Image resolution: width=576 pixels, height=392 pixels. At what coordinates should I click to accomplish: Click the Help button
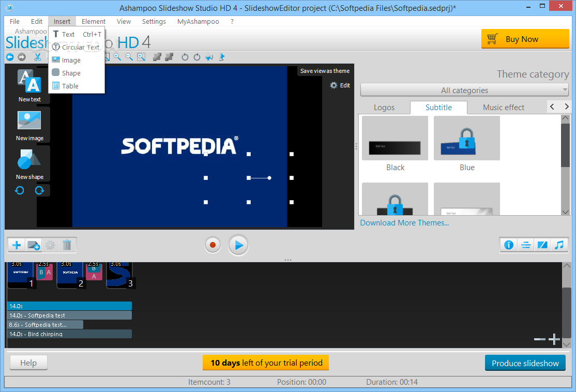[28, 363]
